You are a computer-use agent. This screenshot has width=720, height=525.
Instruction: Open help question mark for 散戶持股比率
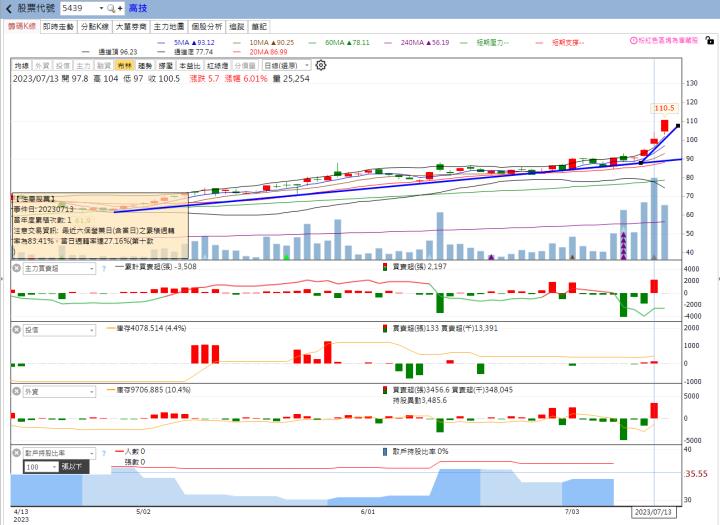[x=104, y=453]
